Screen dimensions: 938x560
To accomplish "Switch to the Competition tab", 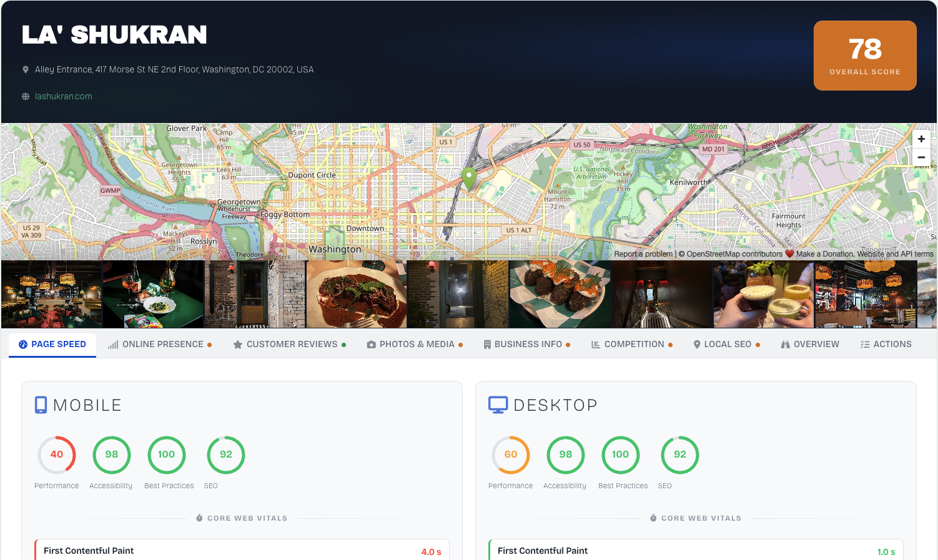I will (632, 345).
